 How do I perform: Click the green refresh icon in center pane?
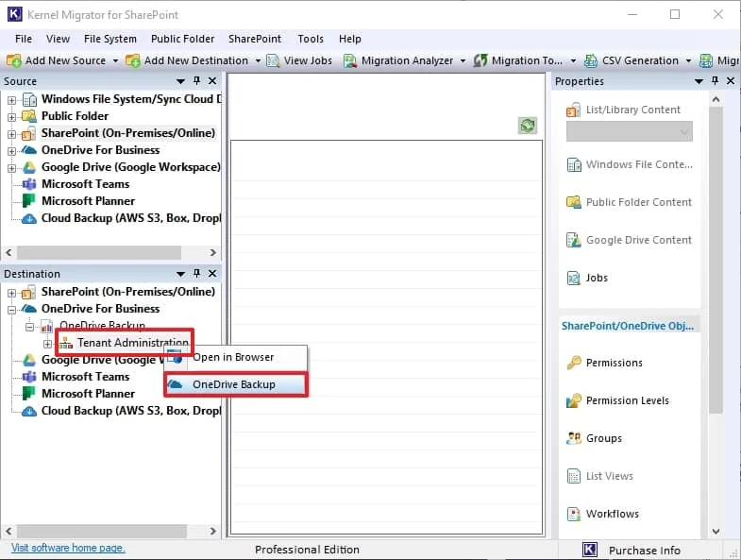528,126
